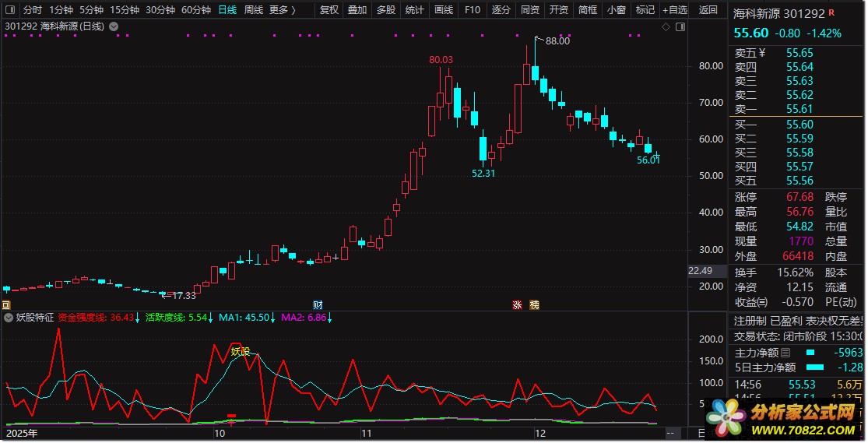
Task: Click the 80.03 high price label
Action: coord(441,60)
